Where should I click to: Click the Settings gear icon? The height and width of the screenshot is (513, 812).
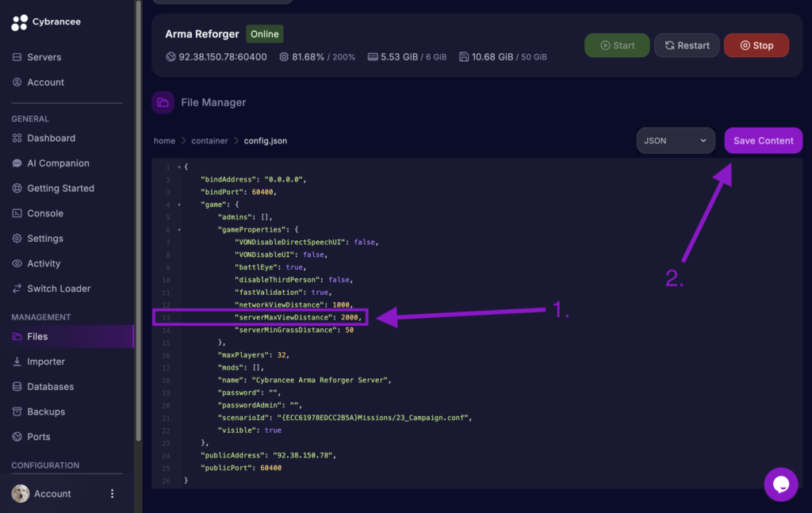click(x=17, y=239)
